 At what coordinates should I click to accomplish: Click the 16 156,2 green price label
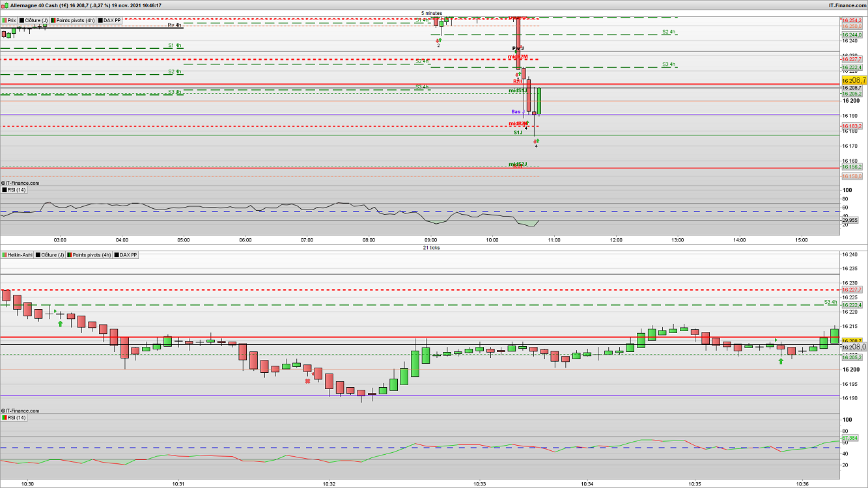click(852, 167)
